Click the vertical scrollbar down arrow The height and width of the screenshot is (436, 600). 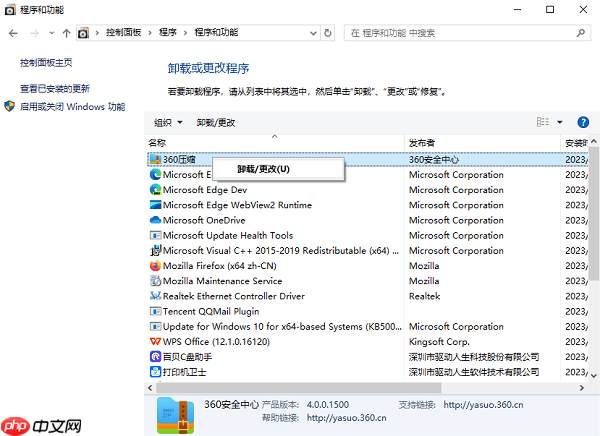[594, 376]
